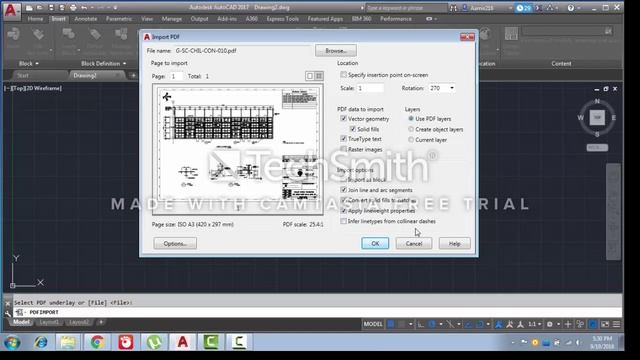This screenshot has height=360, width=640.
Task: Click the New drawing icon in quick access toolbar
Action: tap(29, 8)
